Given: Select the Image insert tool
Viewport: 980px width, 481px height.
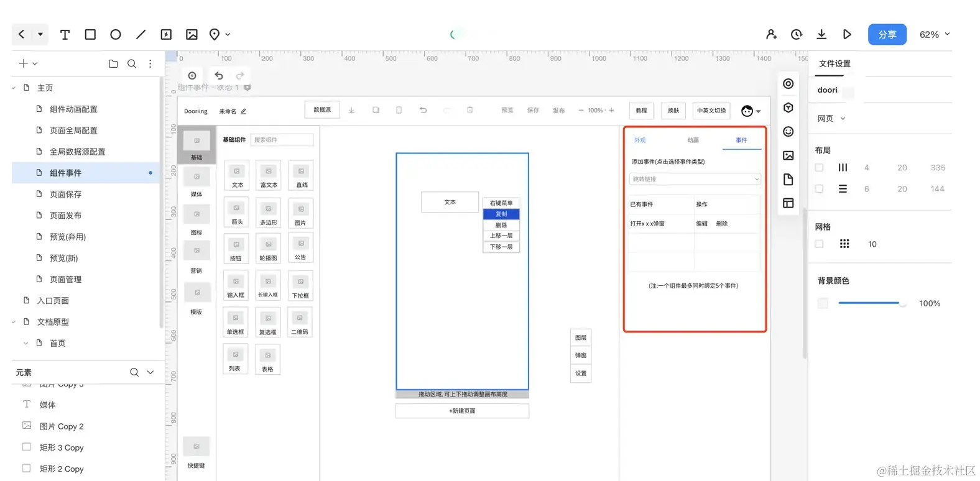Looking at the screenshot, I should [x=192, y=35].
